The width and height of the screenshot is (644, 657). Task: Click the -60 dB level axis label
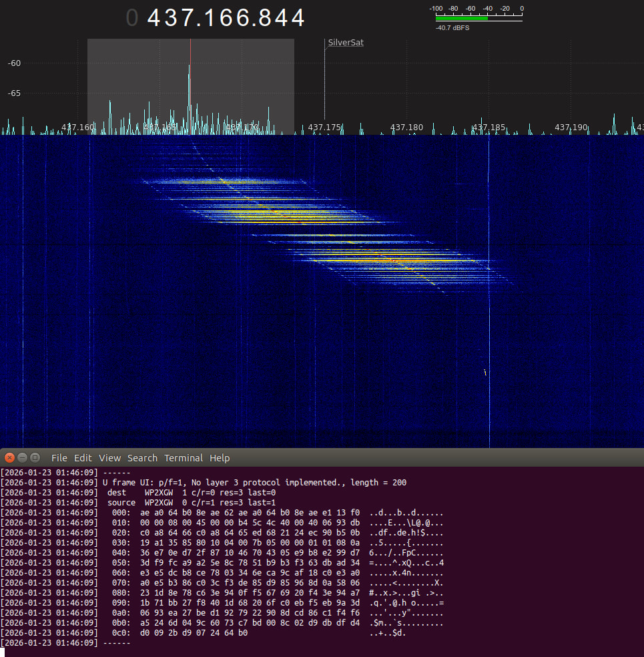coord(14,63)
